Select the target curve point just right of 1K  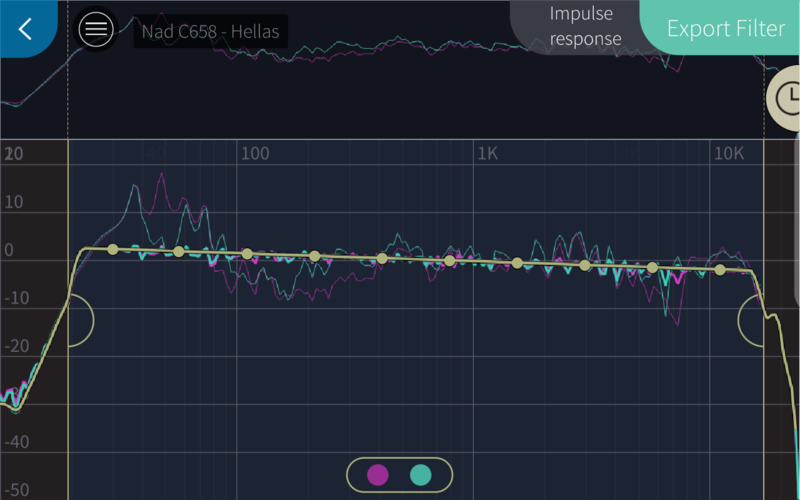coord(517,263)
